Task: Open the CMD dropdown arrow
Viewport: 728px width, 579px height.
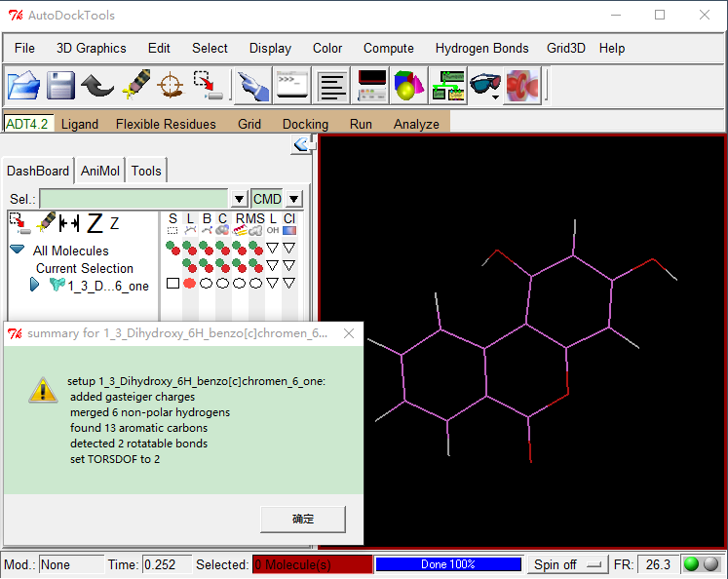Action: point(293,199)
